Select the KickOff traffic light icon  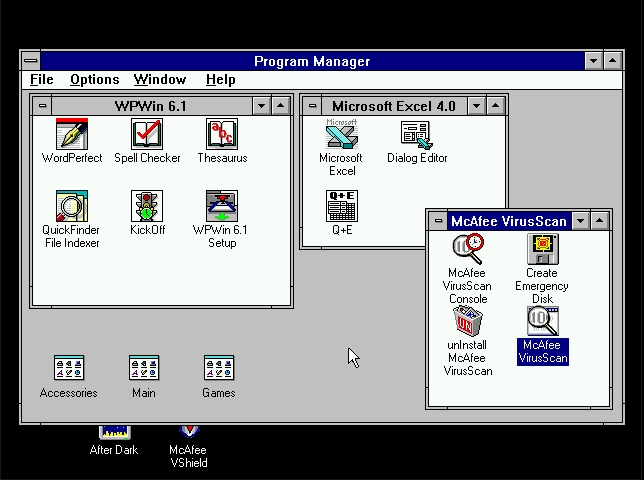[x=147, y=206]
